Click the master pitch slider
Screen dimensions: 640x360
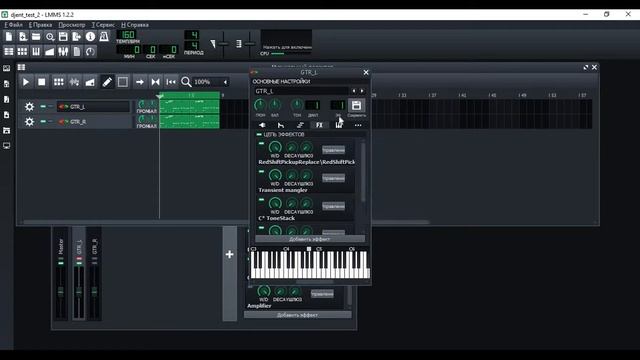250,44
